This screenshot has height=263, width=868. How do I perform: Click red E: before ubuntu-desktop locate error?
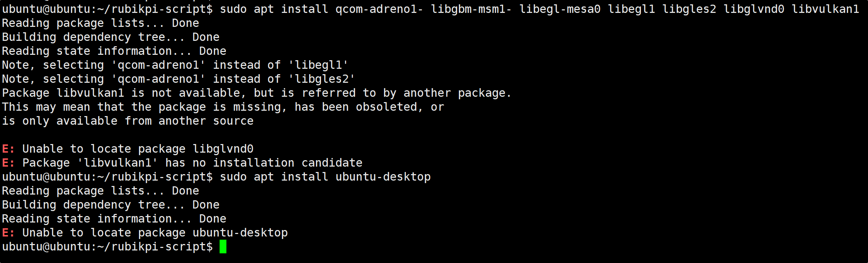tap(9, 233)
